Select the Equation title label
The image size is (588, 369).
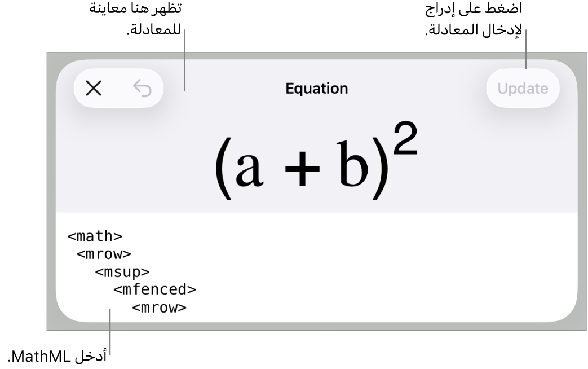317,88
